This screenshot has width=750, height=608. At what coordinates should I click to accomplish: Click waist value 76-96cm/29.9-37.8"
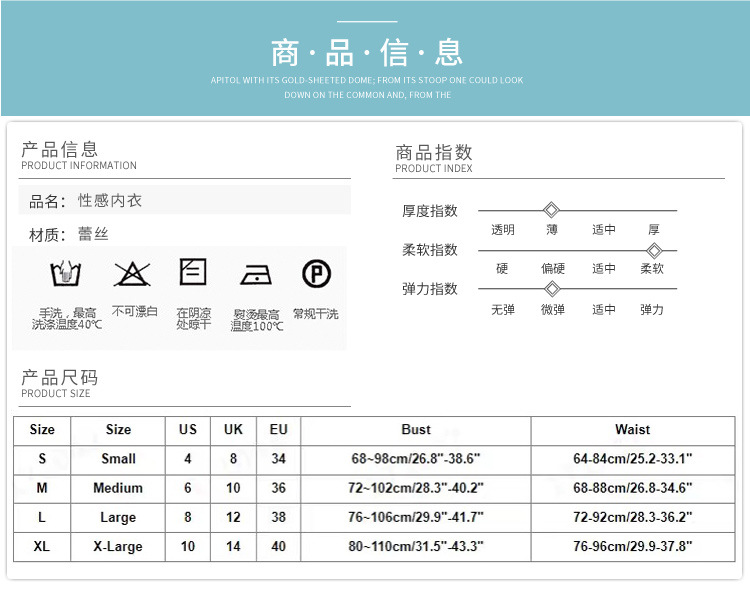point(632,546)
